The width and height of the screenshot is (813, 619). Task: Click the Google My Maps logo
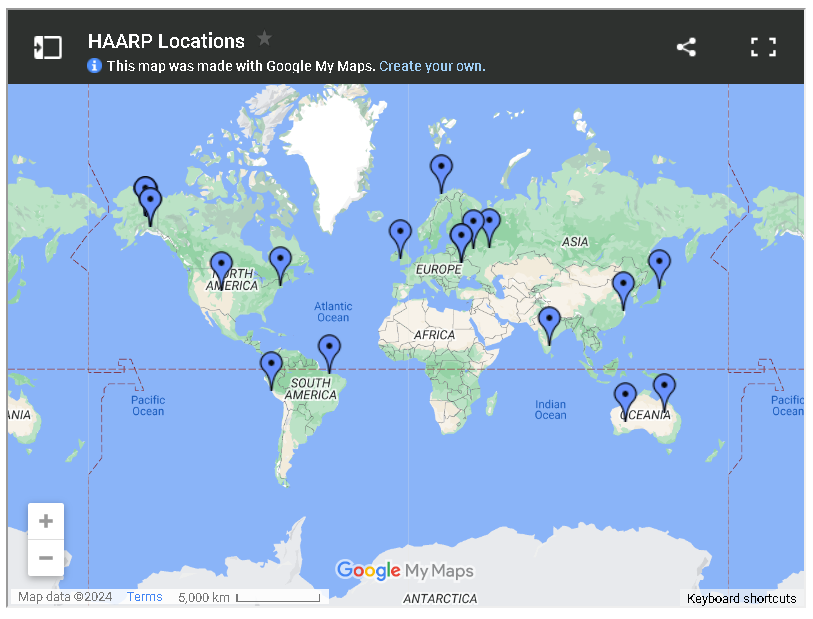[404, 571]
